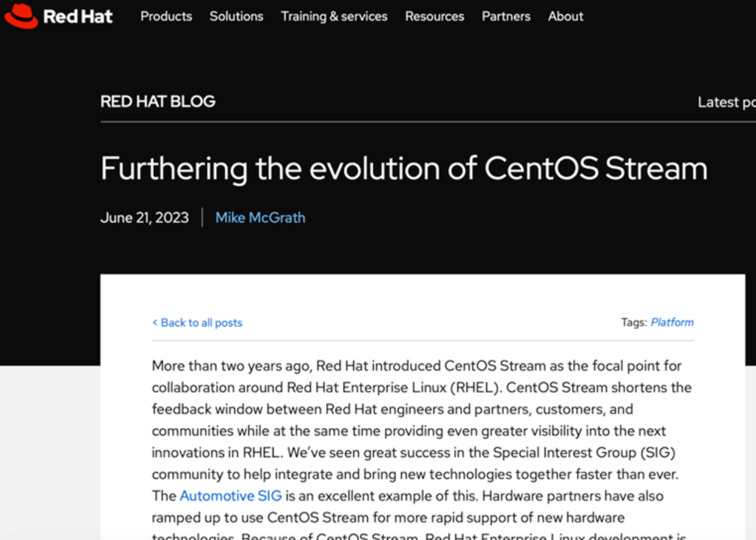
Task: Click the 'Furthering the evolution of CentOS Stream' headline
Action: point(403,168)
